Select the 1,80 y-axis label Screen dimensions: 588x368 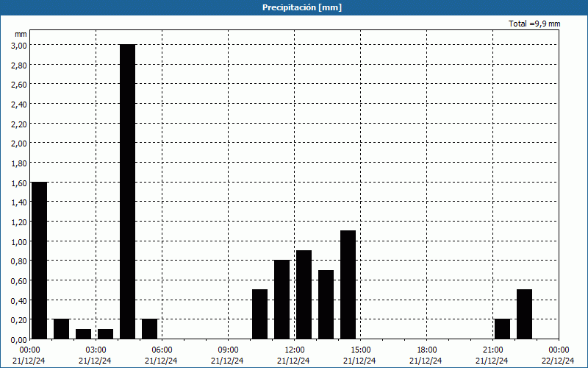(19, 163)
